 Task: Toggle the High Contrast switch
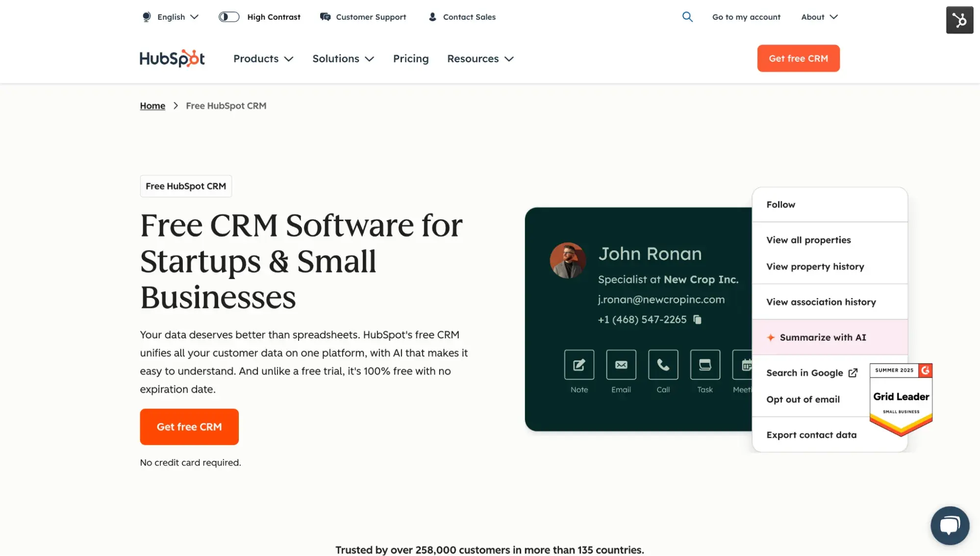point(229,17)
